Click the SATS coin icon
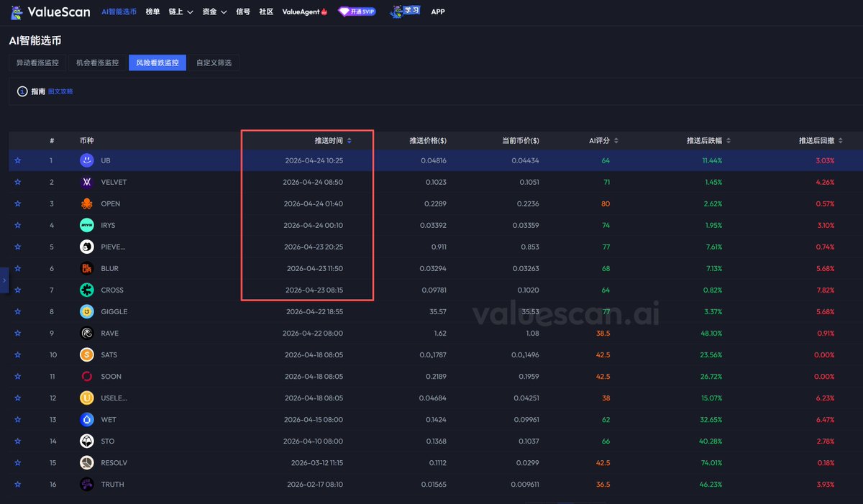The image size is (863, 504). (86, 354)
